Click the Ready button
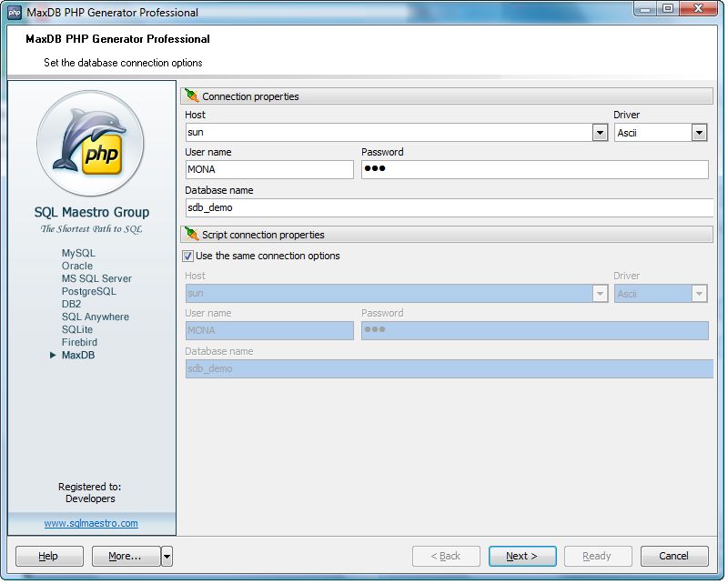 [x=600, y=557]
